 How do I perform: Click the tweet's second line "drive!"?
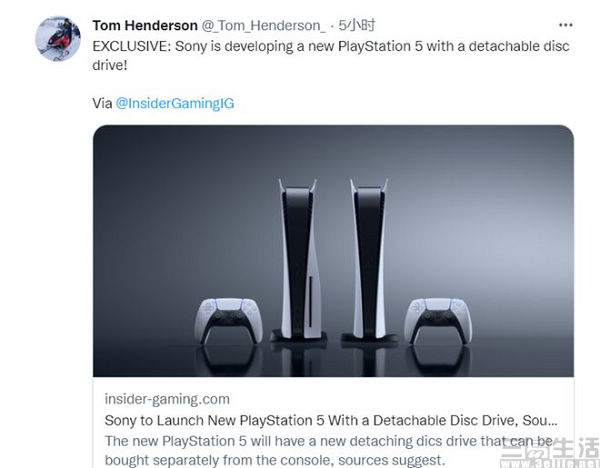tap(110, 65)
